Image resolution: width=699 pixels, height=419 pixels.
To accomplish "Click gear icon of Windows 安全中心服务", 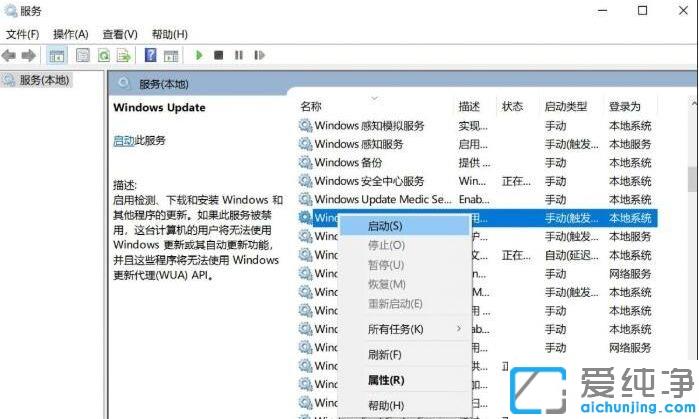I will point(305,181).
